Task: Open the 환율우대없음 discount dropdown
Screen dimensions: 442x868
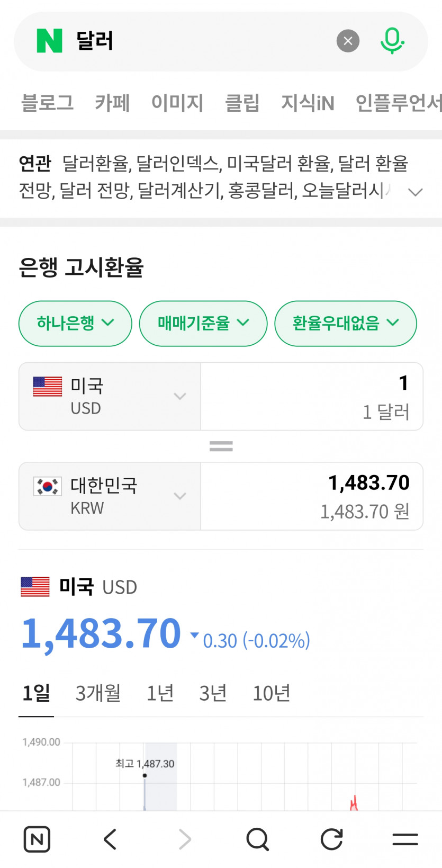Action: [345, 323]
